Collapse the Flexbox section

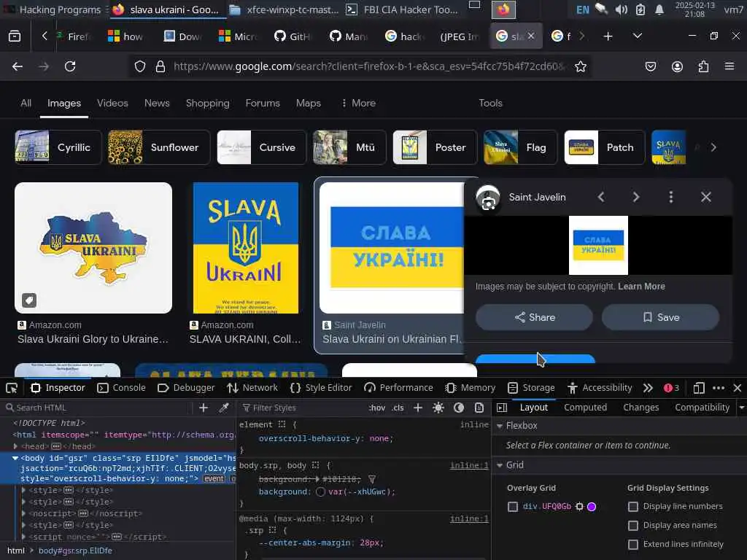(x=500, y=426)
